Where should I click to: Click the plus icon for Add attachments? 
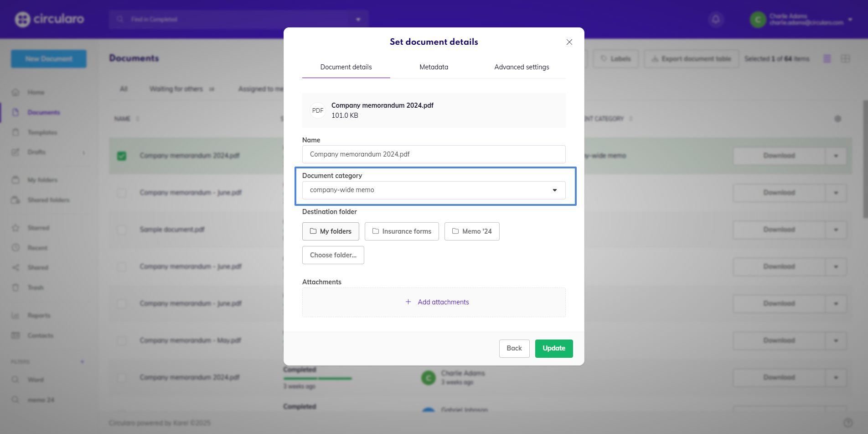pyautogui.click(x=408, y=302)
